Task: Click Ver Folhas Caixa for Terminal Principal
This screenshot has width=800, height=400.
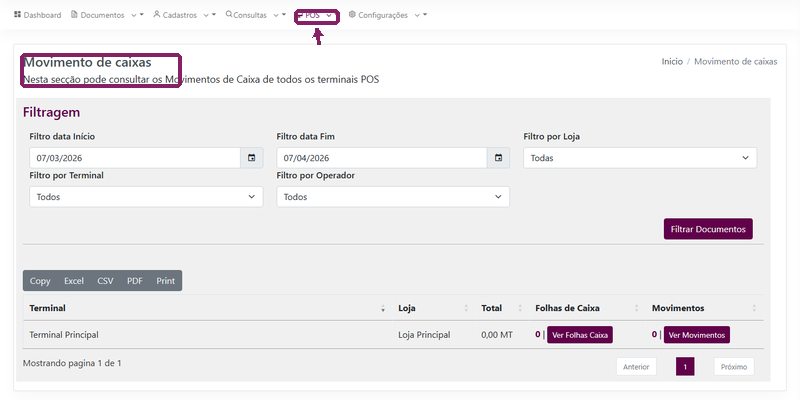Action: 580,335
